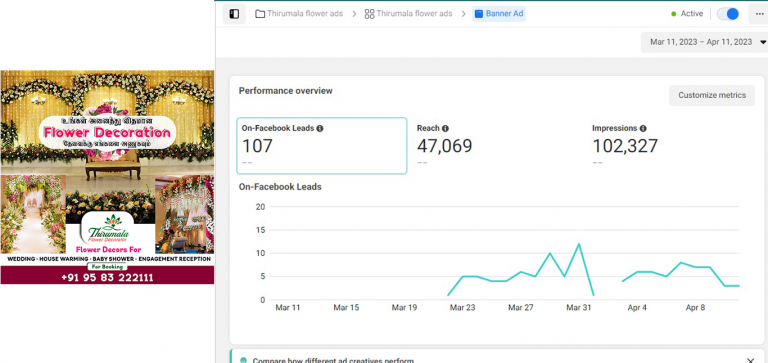
Task: Click info icon next to On-Facebook Leads
Action: click(320, 128)
